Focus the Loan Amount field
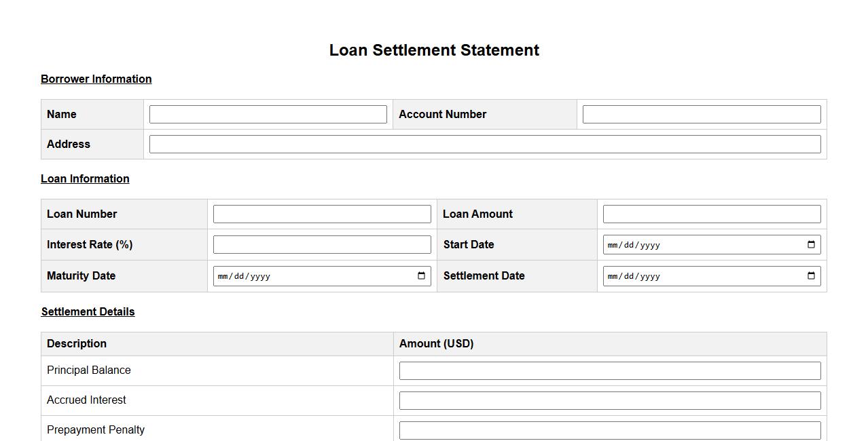The height and width of the screenshot is (441, 868). point(711,214)
